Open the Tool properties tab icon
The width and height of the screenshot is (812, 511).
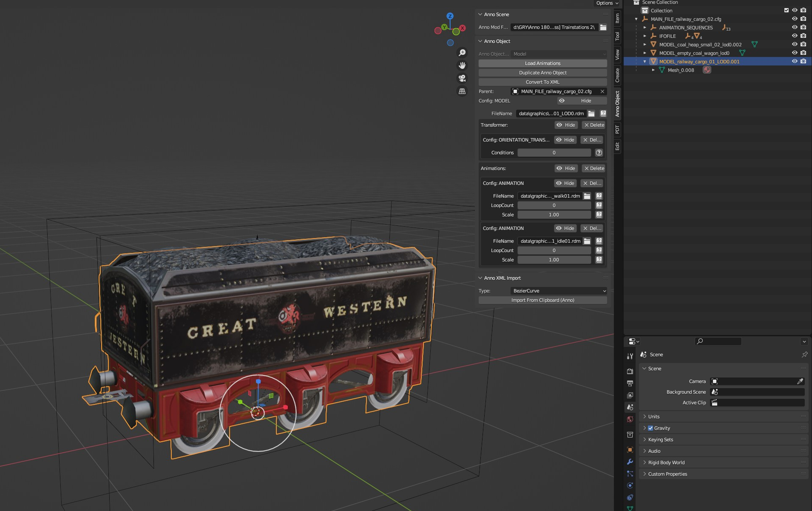(630, 356)
